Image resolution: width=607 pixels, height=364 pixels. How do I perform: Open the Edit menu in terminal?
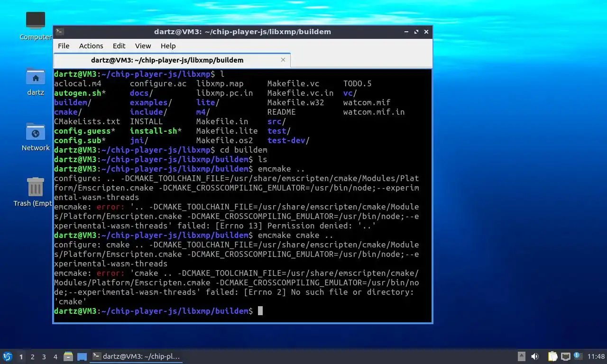[x=119, y=46]
